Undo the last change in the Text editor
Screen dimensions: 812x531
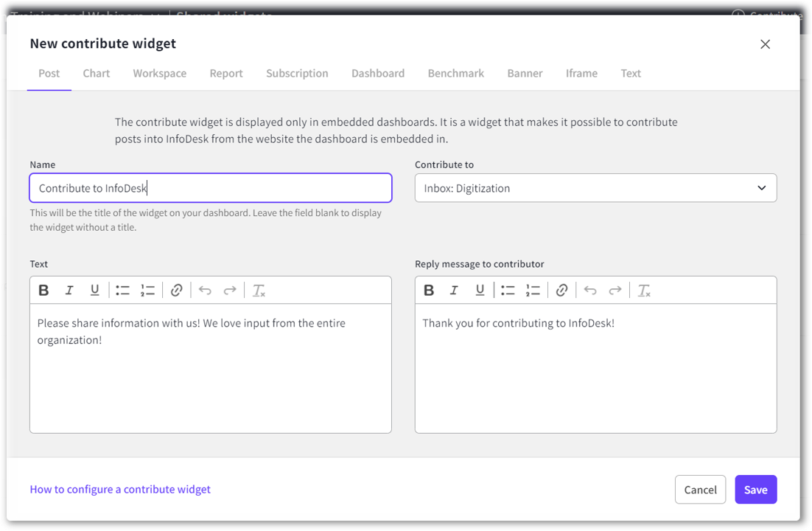point(205,290)
